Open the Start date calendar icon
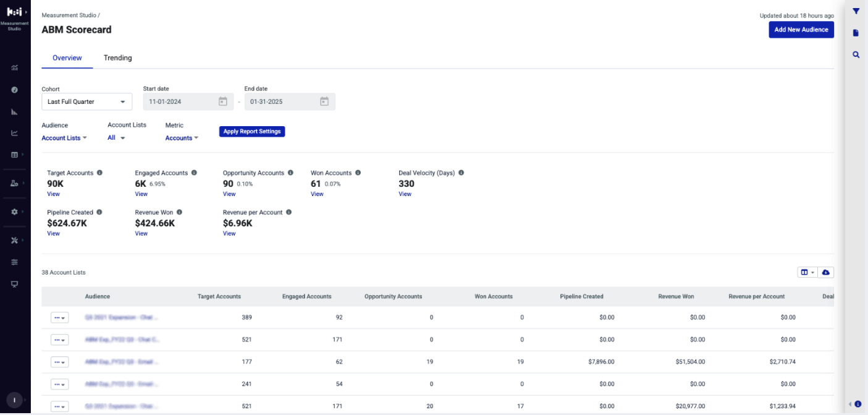Viewport: 868px width, 415px height. coord(223,101)
